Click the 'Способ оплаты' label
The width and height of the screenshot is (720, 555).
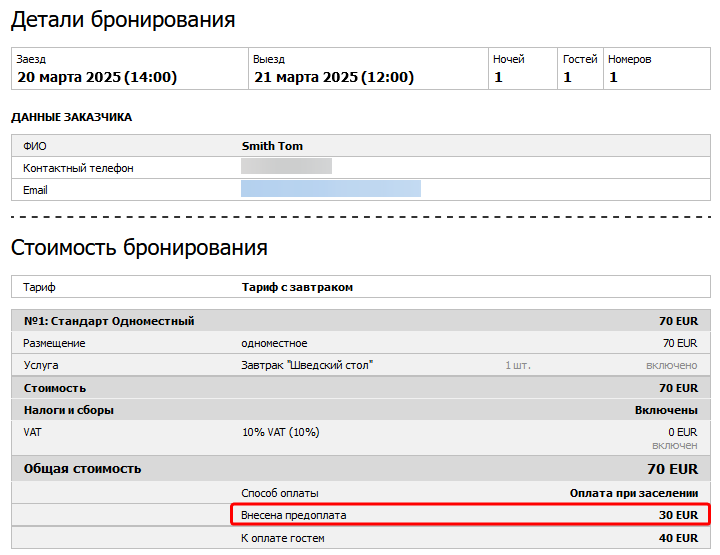tap(280, 493)
